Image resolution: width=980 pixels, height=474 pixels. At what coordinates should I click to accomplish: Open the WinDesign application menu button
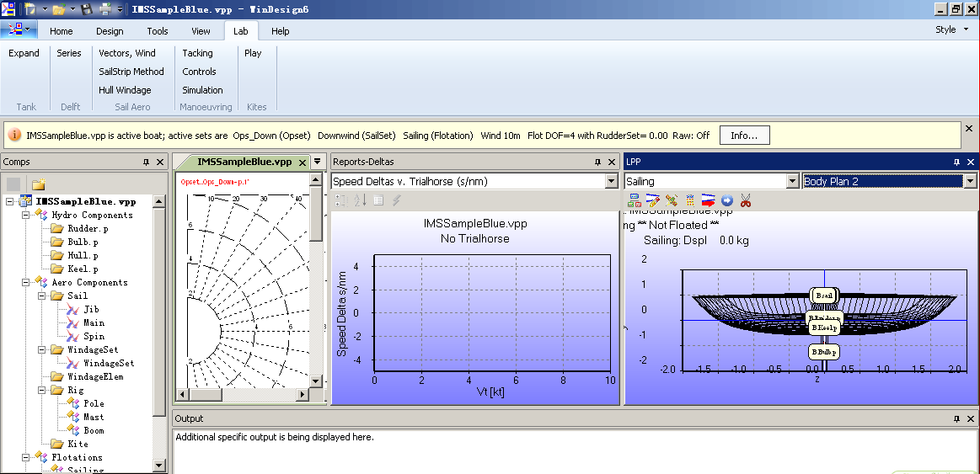click(19, 29)
